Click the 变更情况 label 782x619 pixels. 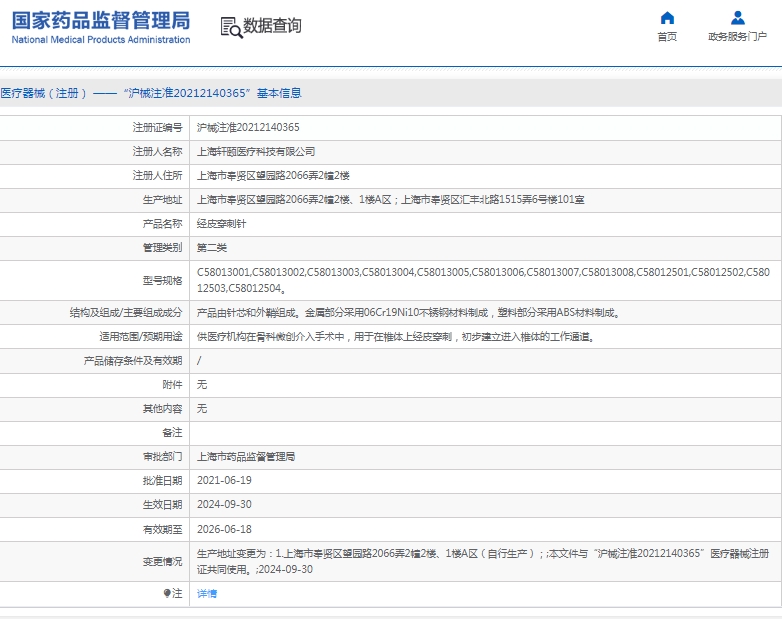coord(163,562)
